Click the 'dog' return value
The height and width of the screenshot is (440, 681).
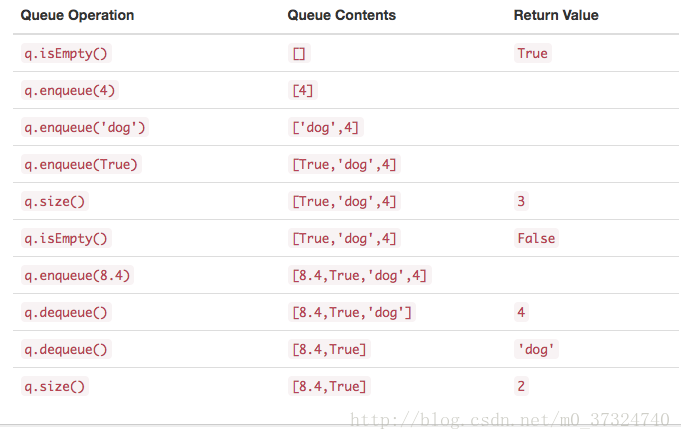(x=536, y=349)
